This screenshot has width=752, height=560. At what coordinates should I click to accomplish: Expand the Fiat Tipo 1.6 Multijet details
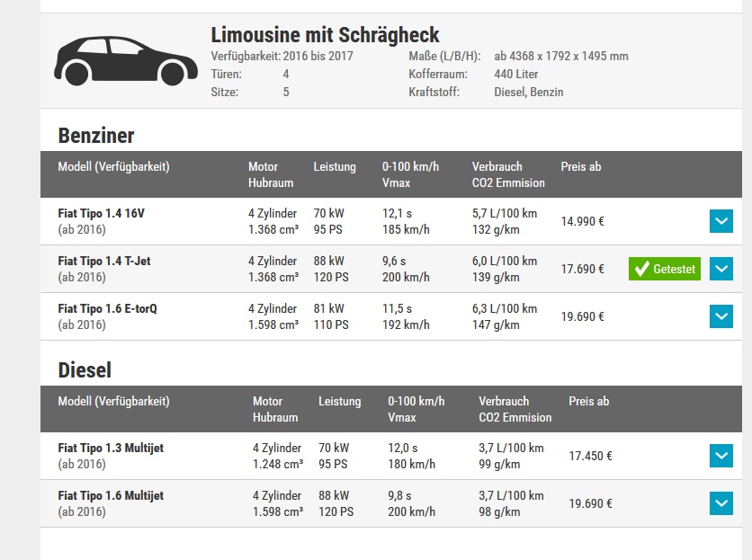pyautogui.click(x=721, y=503)
